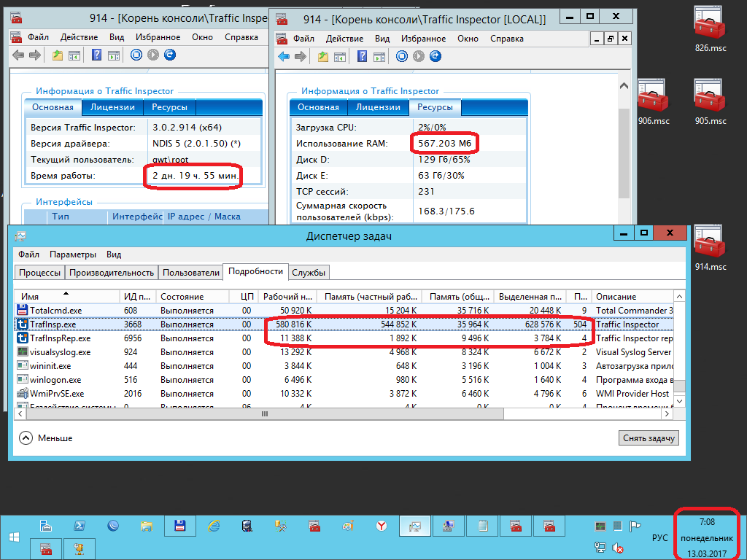
Task: Click the Refresh icon in the background 914 console toolbar
Action: tap(169, 55)
